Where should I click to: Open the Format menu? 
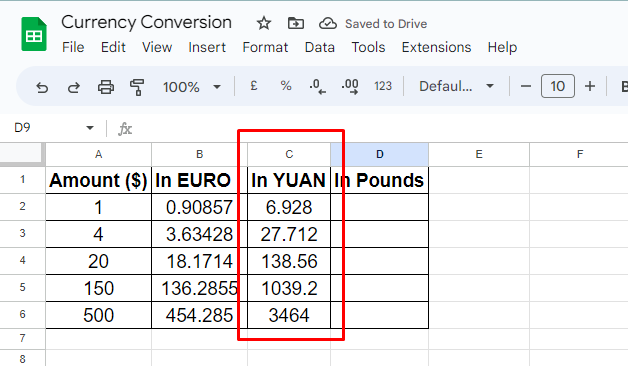pyautogui.click(x=265, y=47)
